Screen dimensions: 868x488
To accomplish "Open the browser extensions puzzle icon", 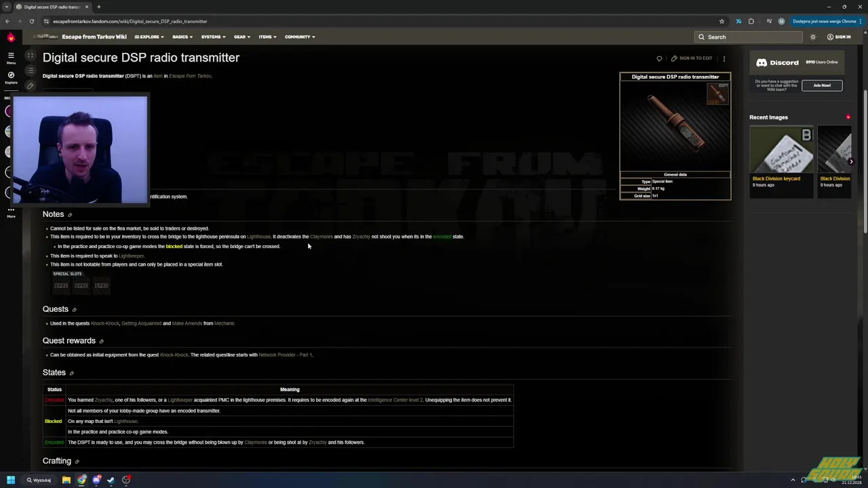I will pos(751,21).
